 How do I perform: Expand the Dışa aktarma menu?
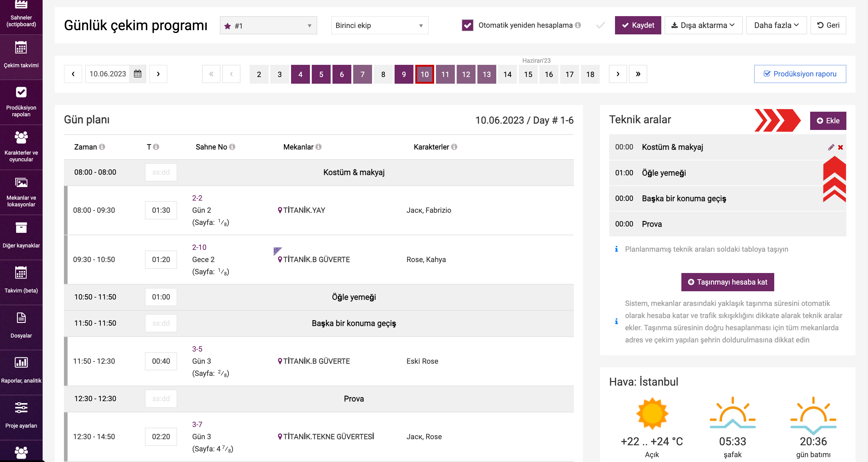coord(703,25)
